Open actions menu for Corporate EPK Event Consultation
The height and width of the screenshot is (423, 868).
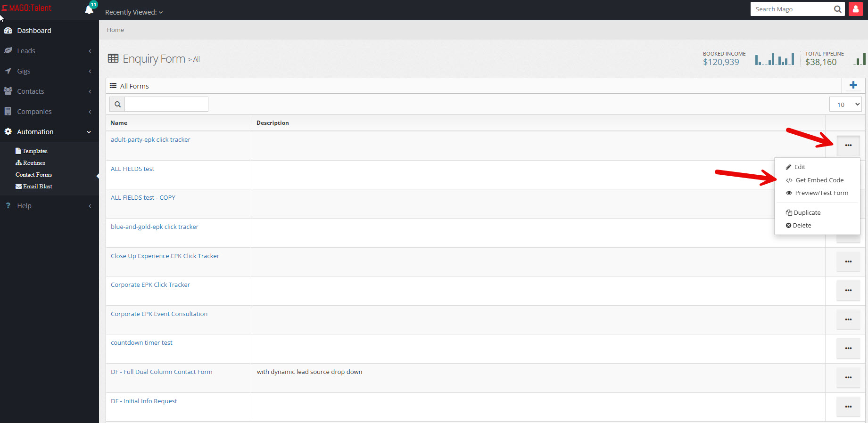(848, 320)
